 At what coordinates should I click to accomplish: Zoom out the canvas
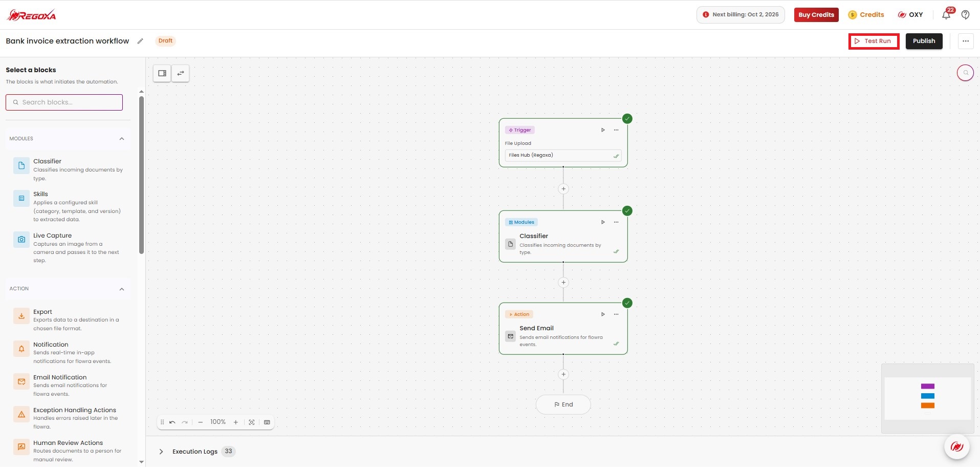[x=201, y=422]
